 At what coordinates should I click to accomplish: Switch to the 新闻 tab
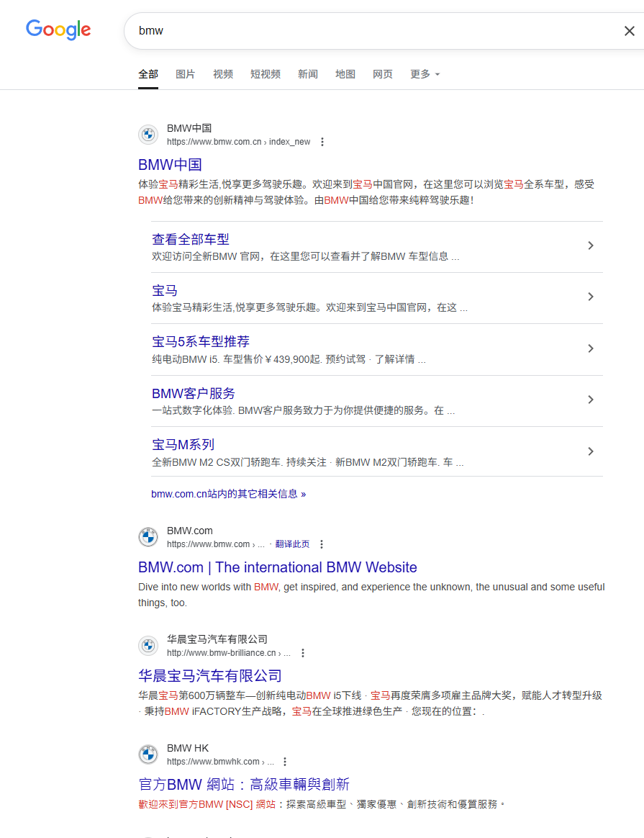click(308, 74)
